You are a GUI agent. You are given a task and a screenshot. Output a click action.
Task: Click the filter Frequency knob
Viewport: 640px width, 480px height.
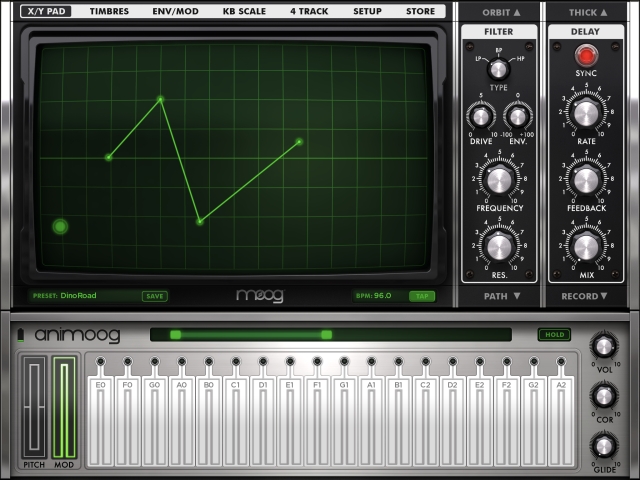pyautogui.click(x=498, y=180)
